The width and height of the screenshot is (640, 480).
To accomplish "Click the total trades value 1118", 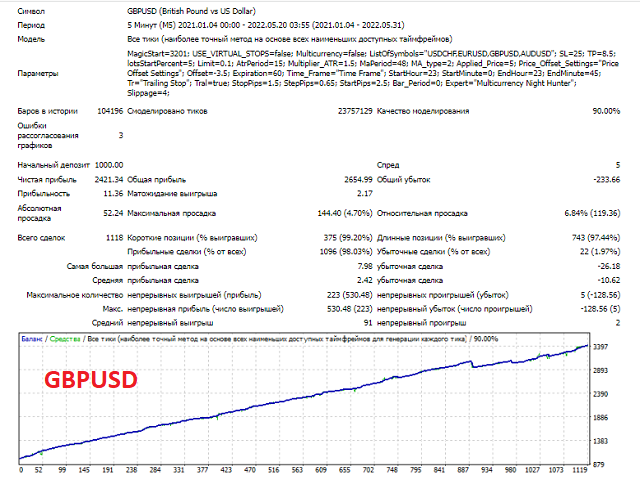I will (112, 237).
